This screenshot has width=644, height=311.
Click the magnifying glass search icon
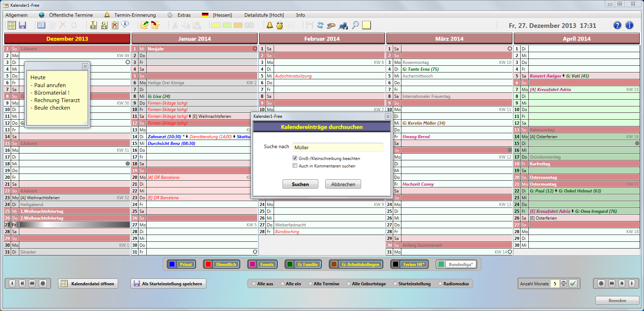click(x=355, y=25)
